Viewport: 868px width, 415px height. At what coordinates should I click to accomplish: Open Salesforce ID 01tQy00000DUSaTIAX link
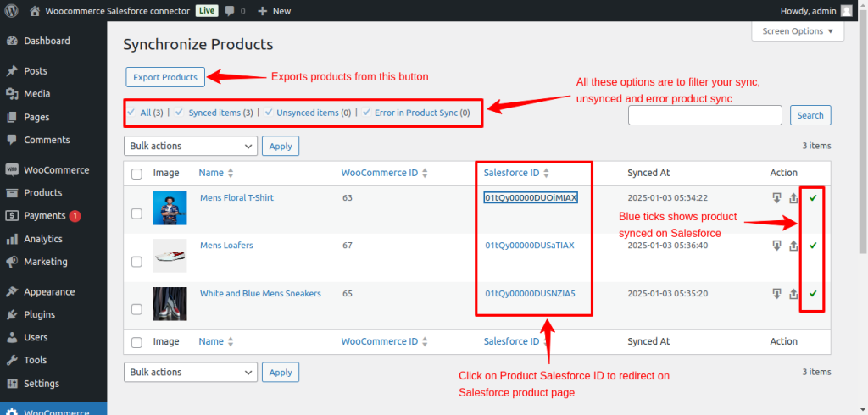coord(530,246)
